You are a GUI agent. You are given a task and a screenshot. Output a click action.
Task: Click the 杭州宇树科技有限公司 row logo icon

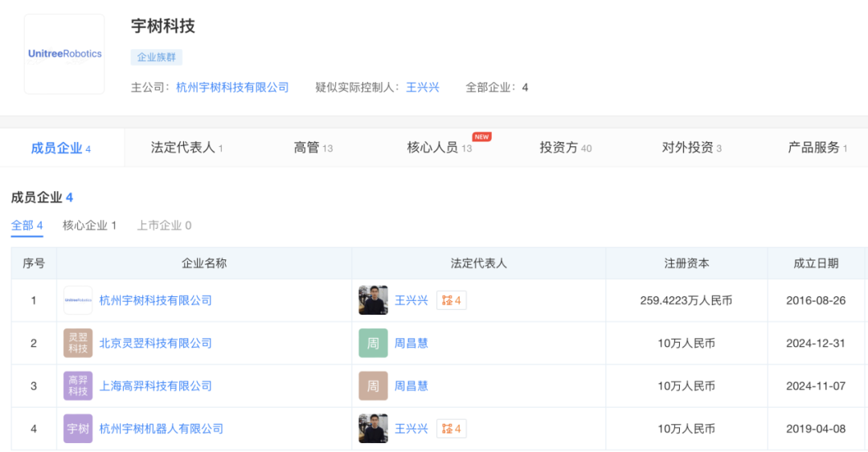coord(78,300)
